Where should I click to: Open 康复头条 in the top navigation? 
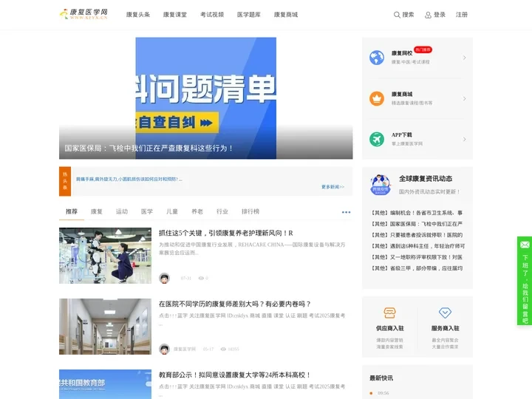[x=138, y=15]
